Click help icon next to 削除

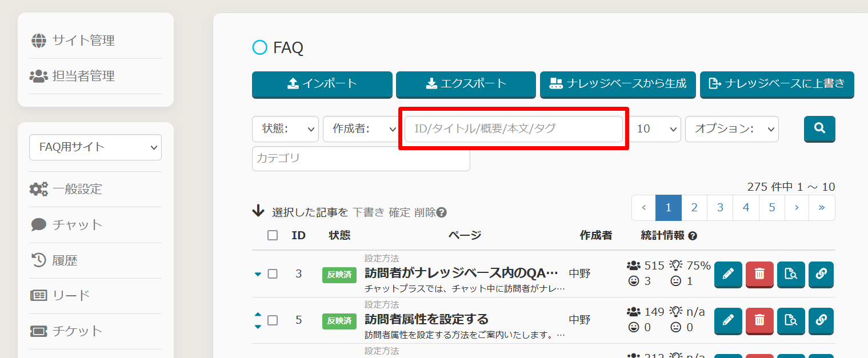(x=441, y=212)
